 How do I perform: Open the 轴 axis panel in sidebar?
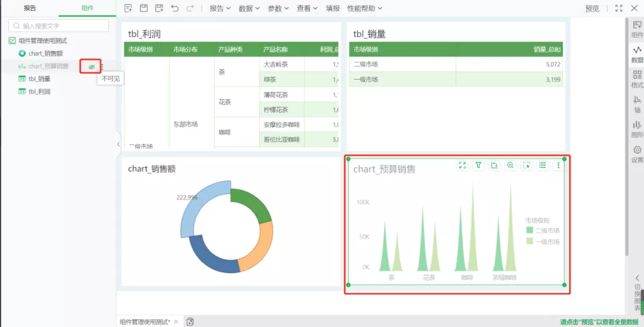click(637, 104)
